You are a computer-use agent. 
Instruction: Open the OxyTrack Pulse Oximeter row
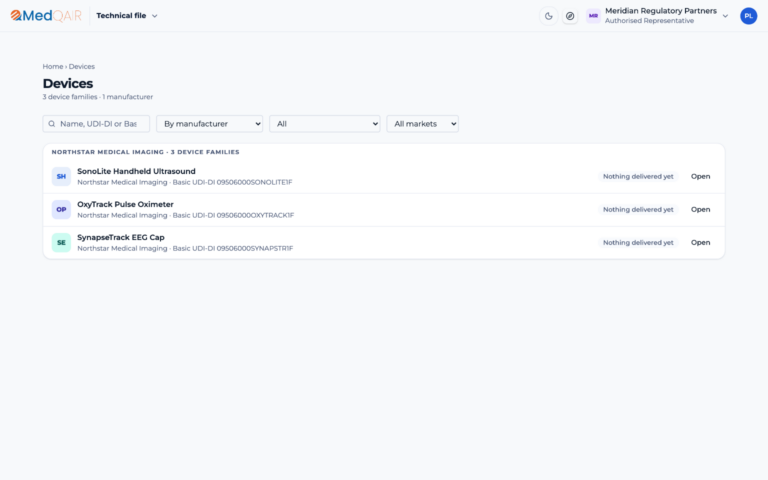click(384, 210)
